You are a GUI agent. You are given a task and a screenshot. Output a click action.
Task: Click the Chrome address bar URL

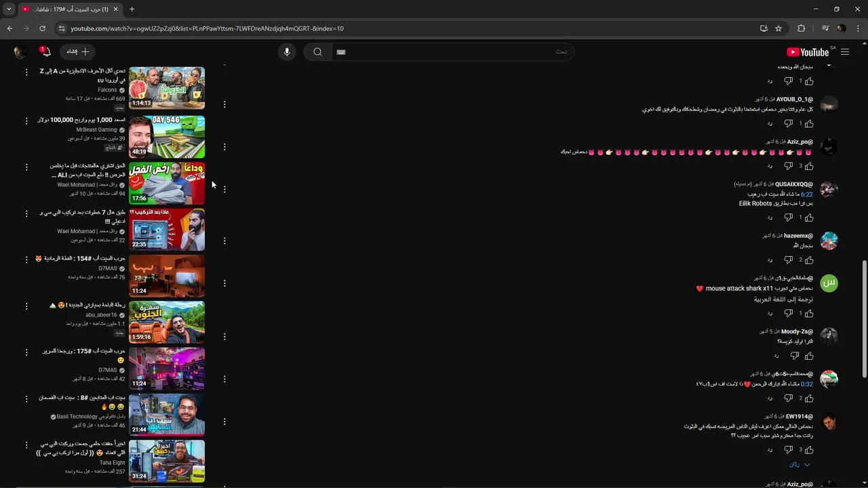pos(208,28)
